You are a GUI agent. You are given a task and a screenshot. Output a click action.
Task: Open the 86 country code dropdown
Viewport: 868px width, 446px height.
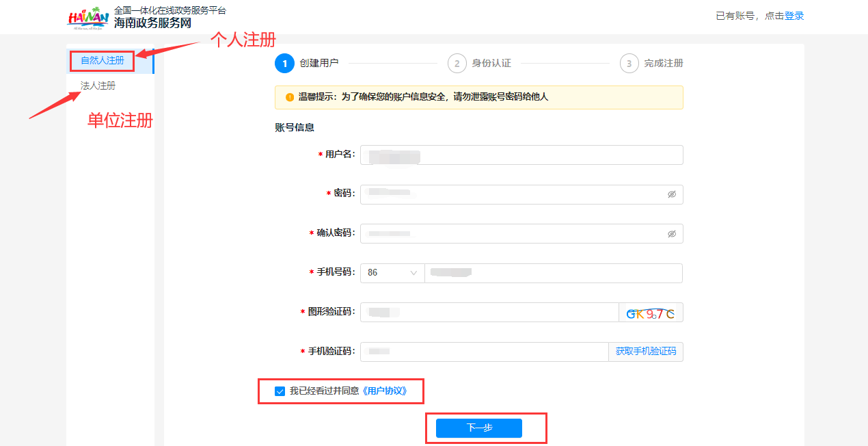(392, 273)
